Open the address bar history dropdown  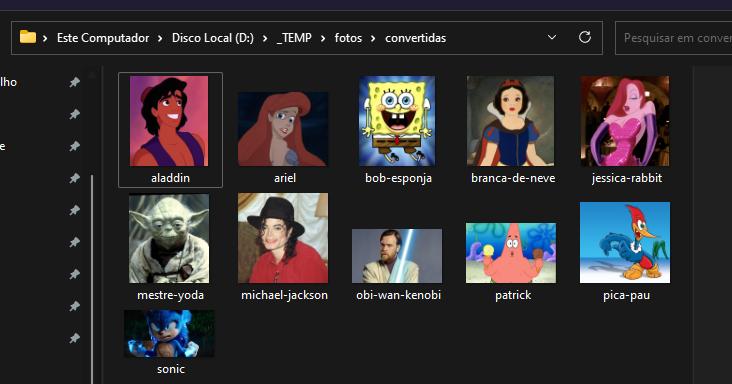552,37
